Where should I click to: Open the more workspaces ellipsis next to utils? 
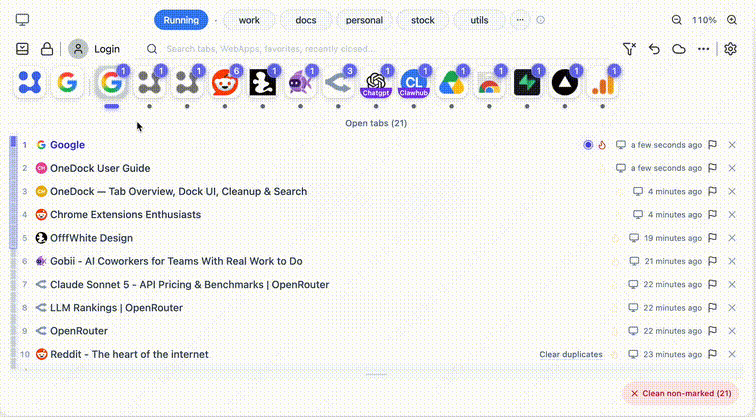click(x=520, y=20)
